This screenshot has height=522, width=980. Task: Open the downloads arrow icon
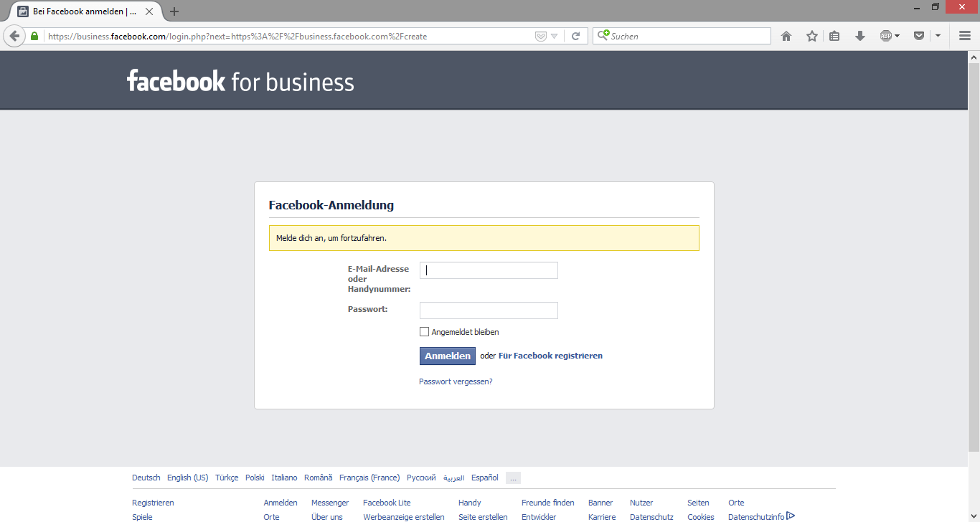pyautogui.click(x=860, y=36)
